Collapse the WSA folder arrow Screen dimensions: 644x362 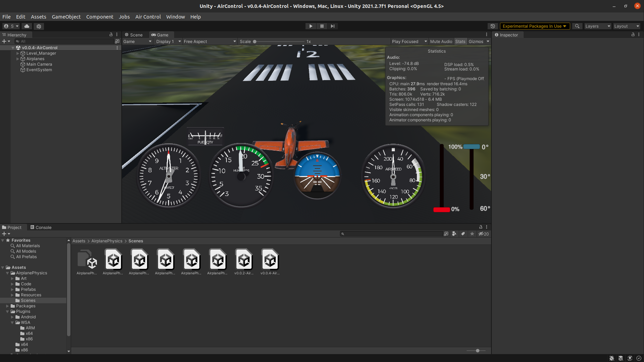(x=12, y=322)
